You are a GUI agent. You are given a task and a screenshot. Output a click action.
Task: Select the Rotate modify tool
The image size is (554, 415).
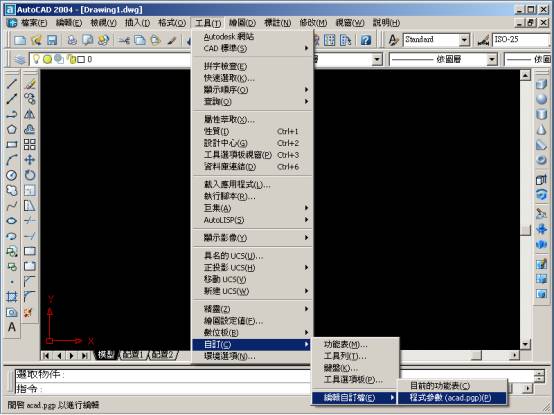(30, 175)
